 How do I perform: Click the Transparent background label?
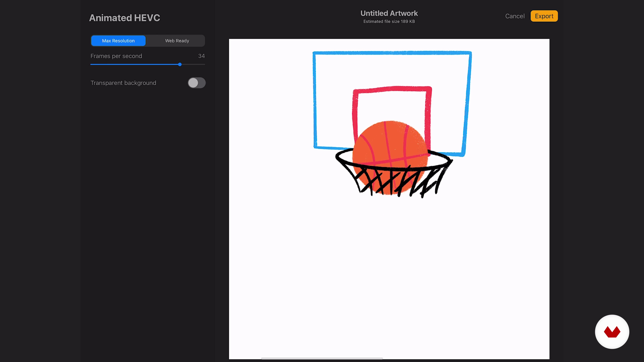tap(123, 83)
